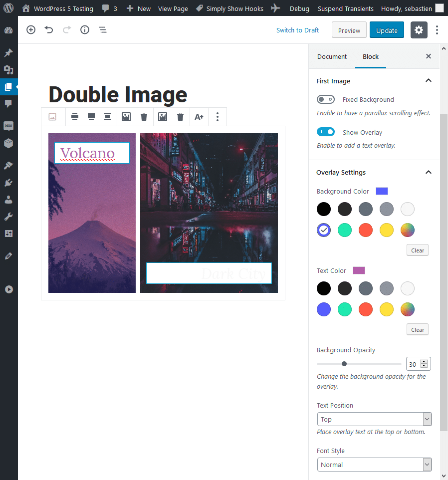
Task: Enable the Fixed Background toggle
Action: (326, 99)
